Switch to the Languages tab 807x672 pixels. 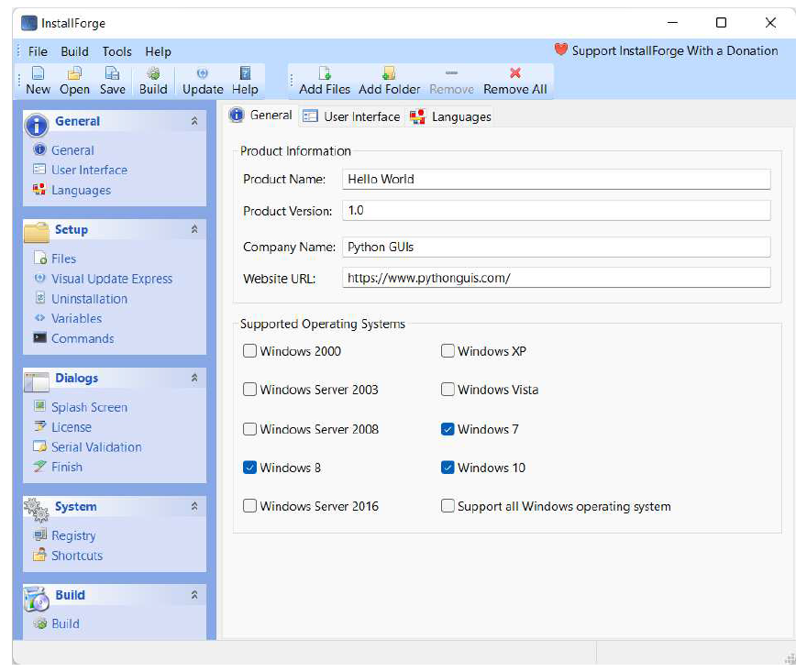click(x=451, y=116)
